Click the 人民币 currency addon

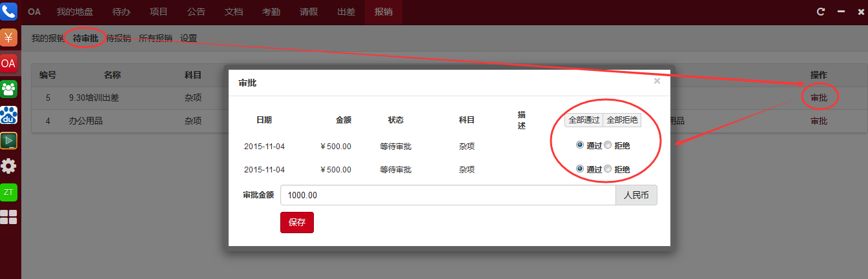636,195
